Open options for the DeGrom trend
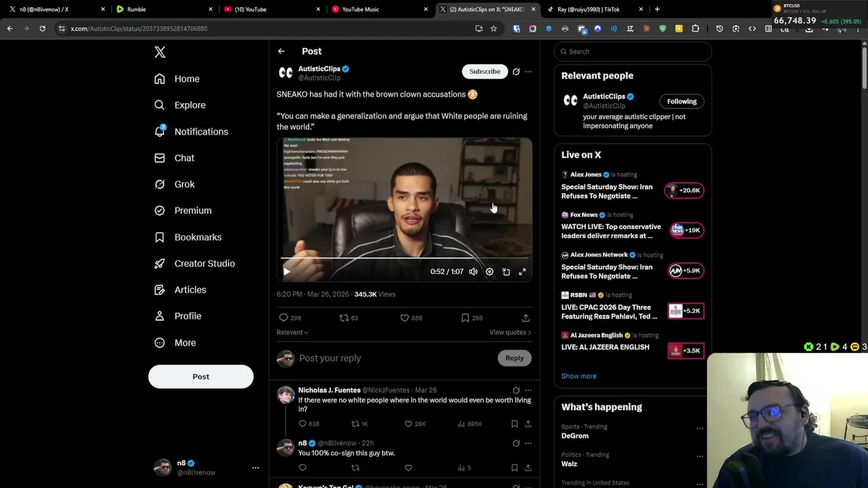This screenshot has width=868, height=488. [700, 428]
